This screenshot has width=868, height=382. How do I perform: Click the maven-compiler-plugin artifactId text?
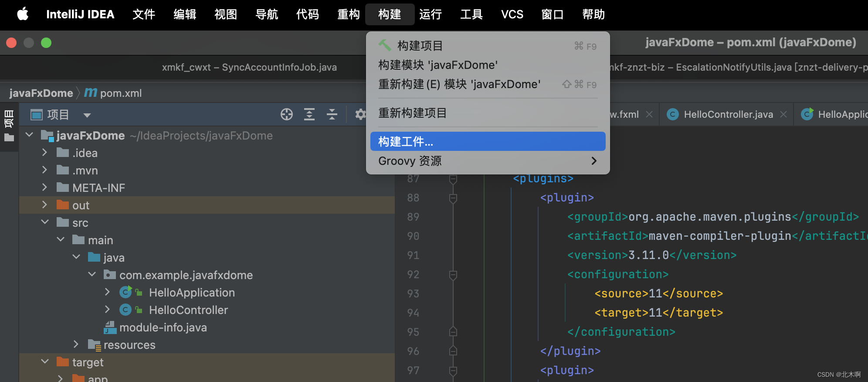coord(720,236)
